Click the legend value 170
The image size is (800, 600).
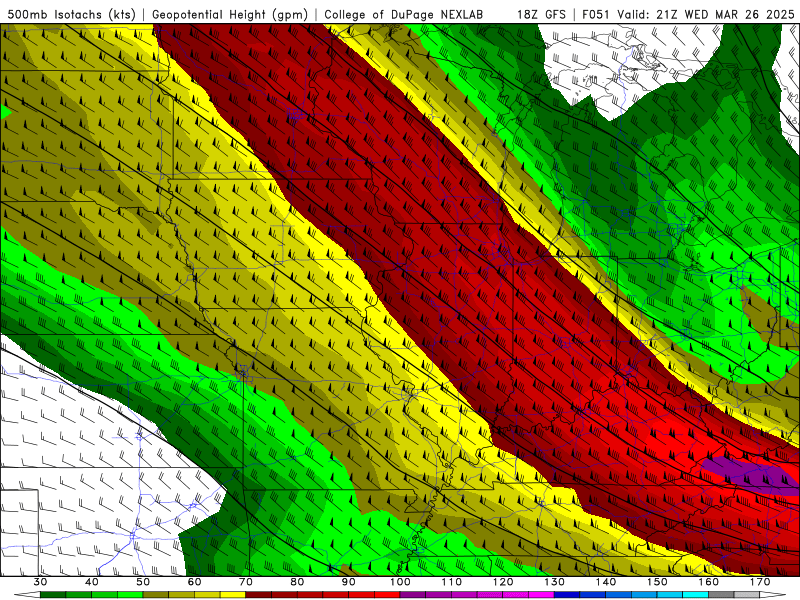(x=760, y=582)
